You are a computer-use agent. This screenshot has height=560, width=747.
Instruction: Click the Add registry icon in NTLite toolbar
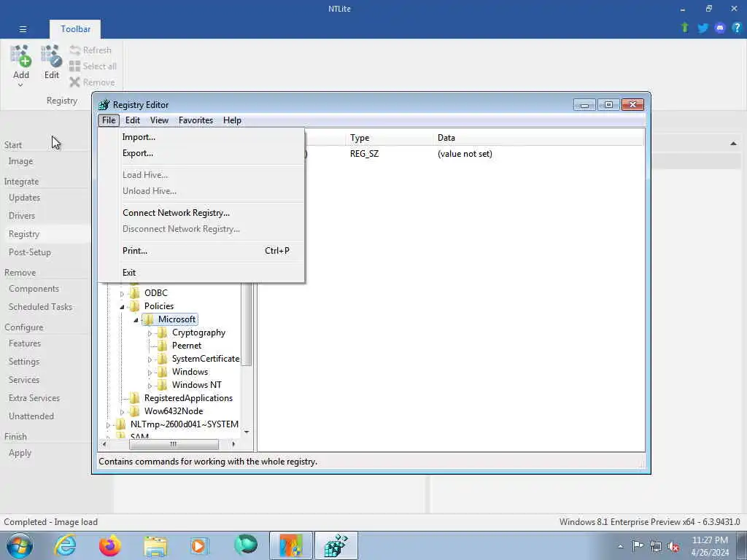coord(21,56)
